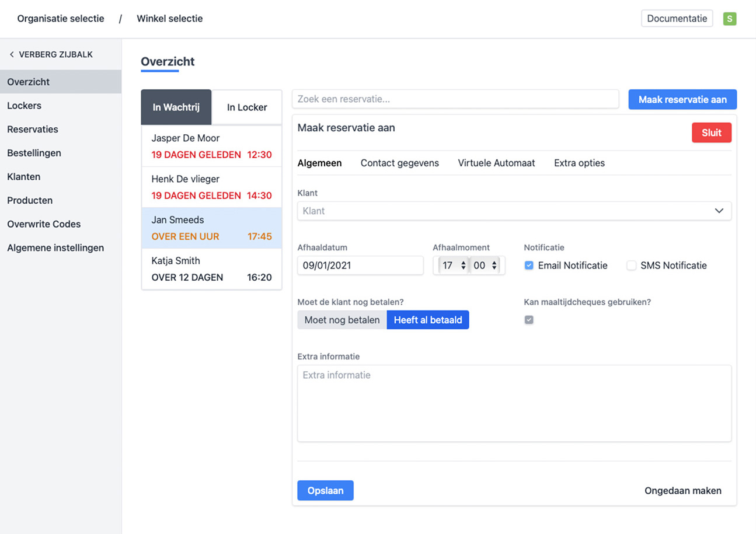Open the Klant dropdown

pos(514,211)
